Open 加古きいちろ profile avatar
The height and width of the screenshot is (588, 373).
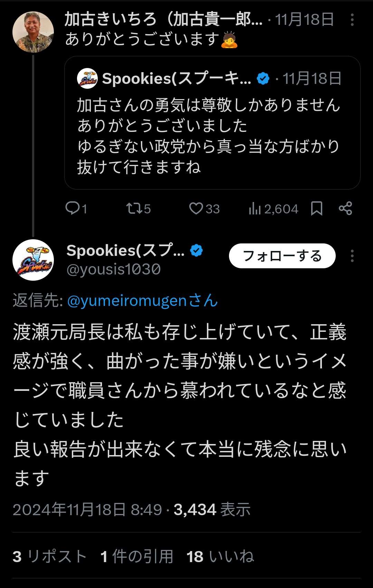(33, 32)
